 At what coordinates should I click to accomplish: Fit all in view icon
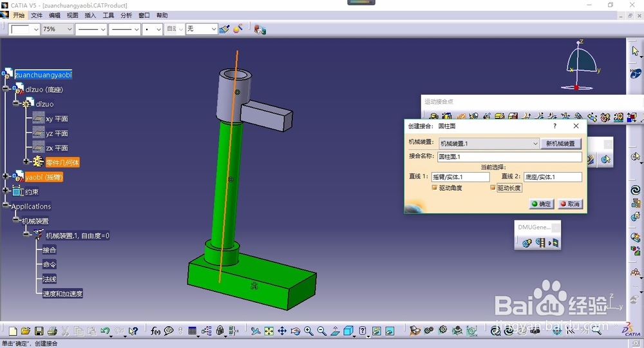click(269, 331)
